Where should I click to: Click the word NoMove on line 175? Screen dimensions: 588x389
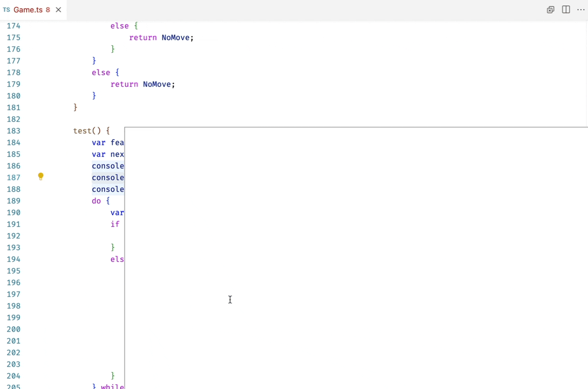click(x=176, y=37)
